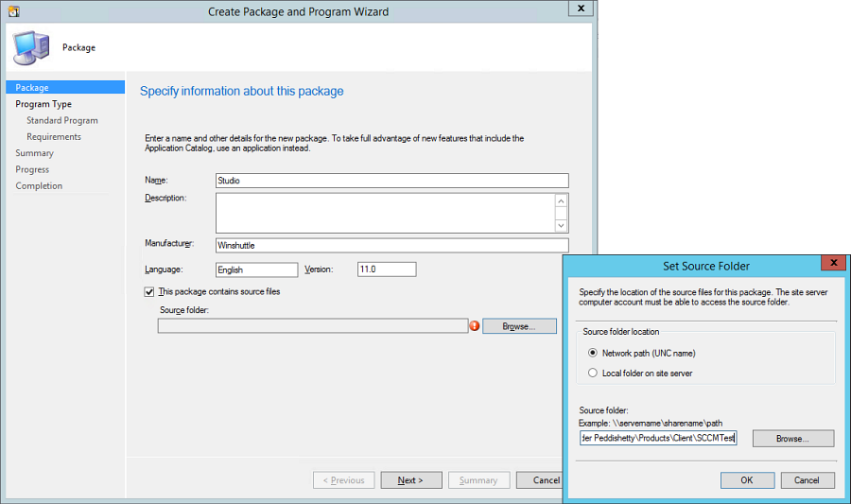
Task: Go to Standard Program step
Action: [61, 120]
